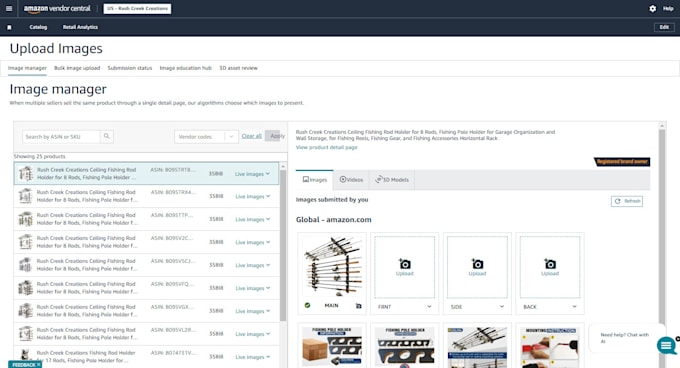This screenshot has width=680, height=368.
Task: Open the Catalog menu
Action: point(38,27)
